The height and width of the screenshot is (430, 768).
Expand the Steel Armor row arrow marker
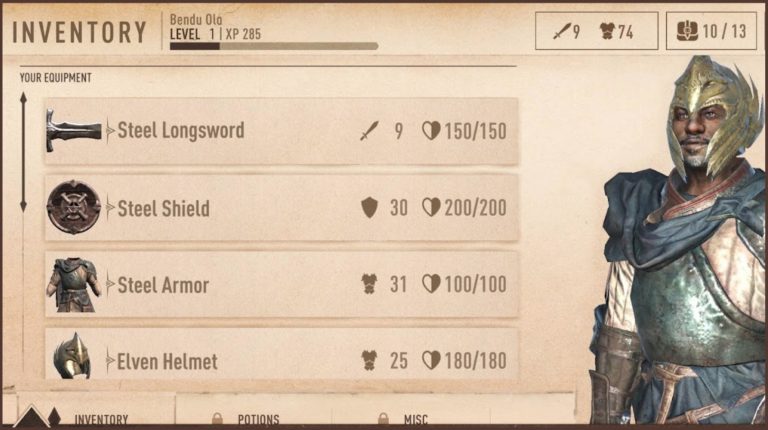click(110, 284)
